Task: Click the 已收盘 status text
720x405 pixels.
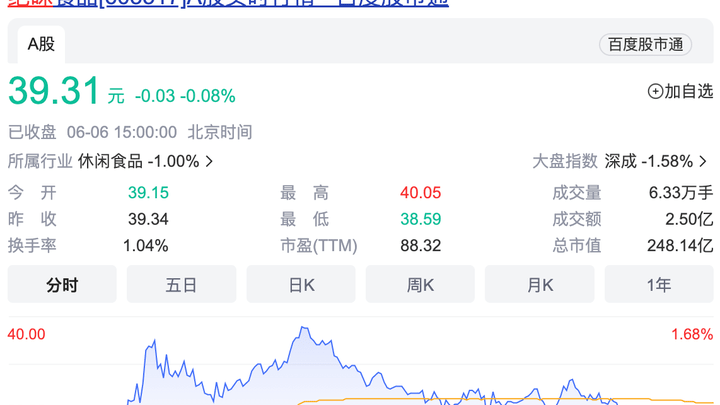Action: [32, 132]
